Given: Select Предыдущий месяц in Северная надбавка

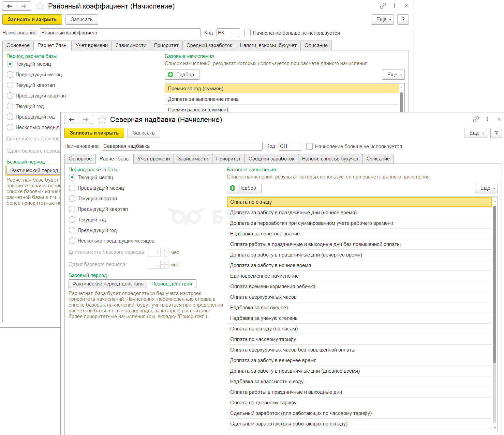Looking at the screenshot, I should click(x=72, y=188).
